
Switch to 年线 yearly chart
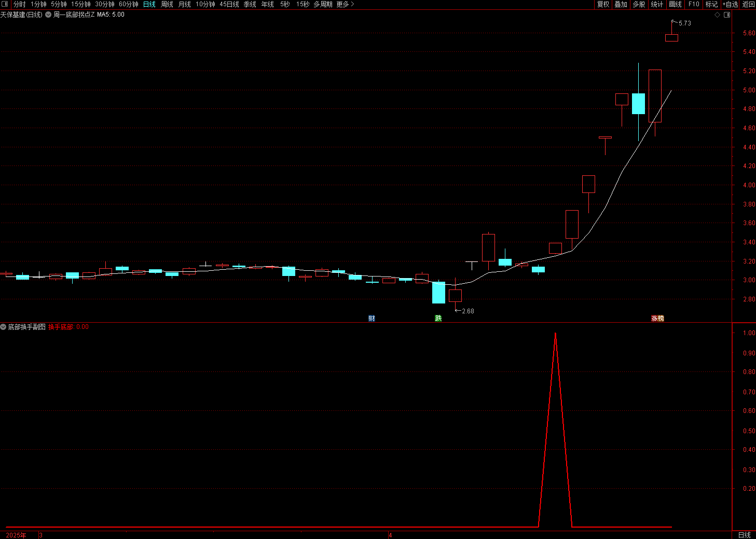pyautogui.click(x=268, y=4)
